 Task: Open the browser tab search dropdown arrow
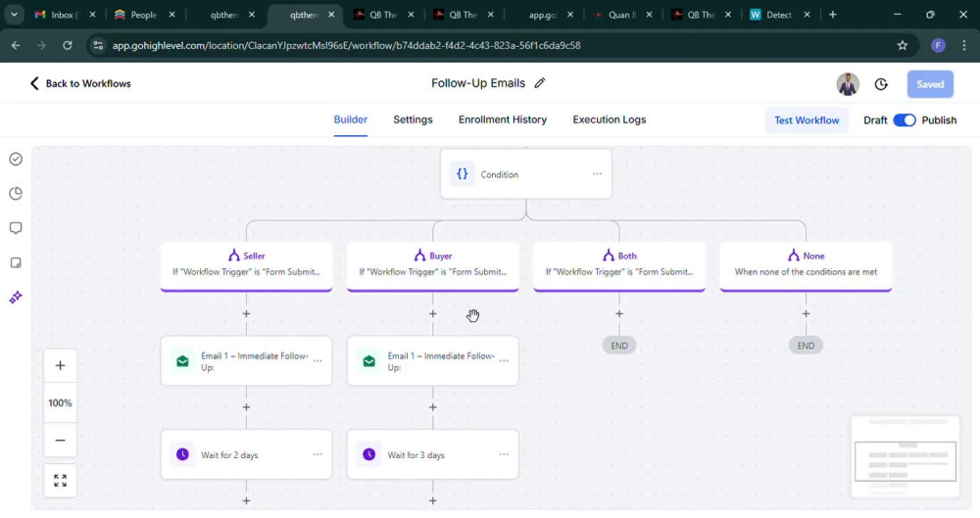(x=14, y=15)
